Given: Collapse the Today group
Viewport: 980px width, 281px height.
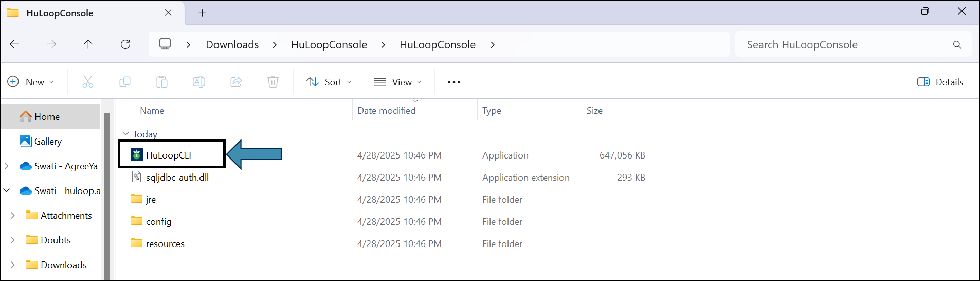Looking at the screenshot, I should click(x=125, y=134).
